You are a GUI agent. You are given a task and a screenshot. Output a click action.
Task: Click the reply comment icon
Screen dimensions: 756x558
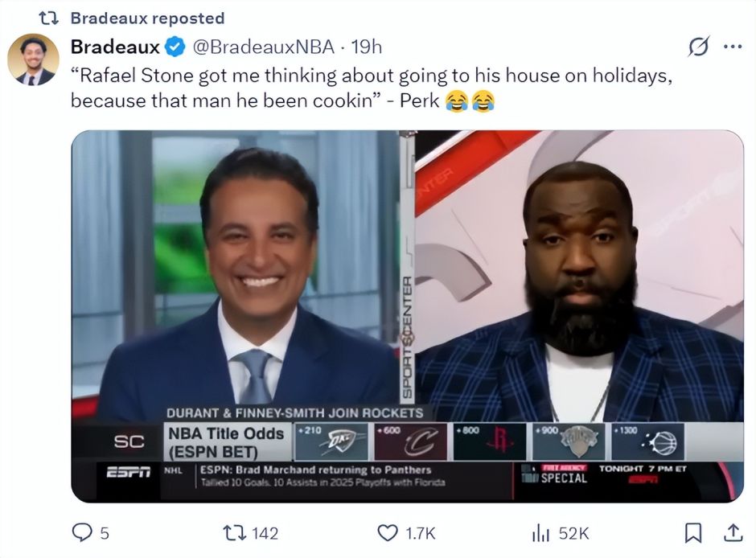[x=83, y=532]
